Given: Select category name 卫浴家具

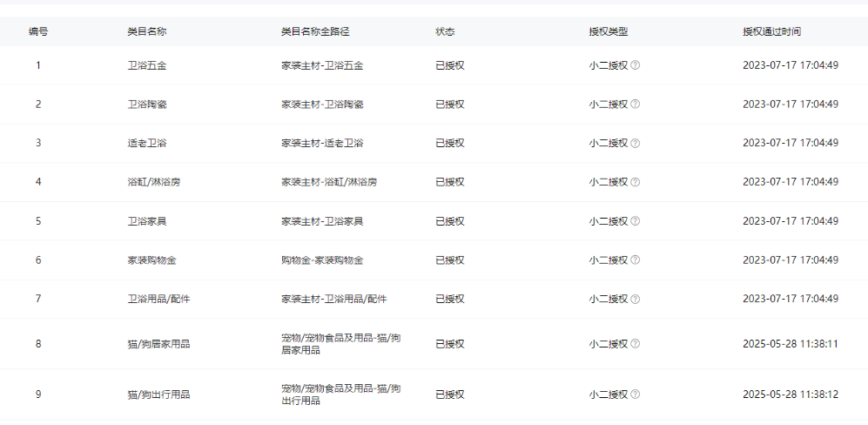Looking at the screenshot, I should pos(146,221).
